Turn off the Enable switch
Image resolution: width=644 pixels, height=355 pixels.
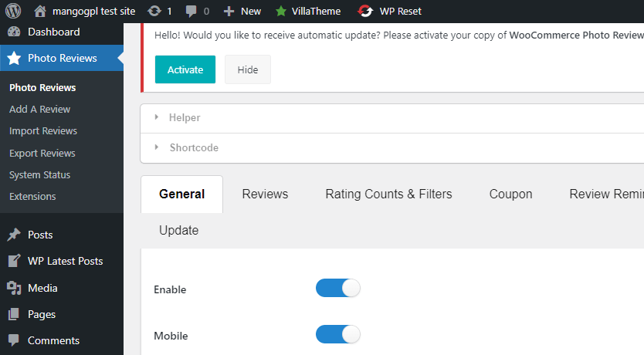(x=338, y=288)
